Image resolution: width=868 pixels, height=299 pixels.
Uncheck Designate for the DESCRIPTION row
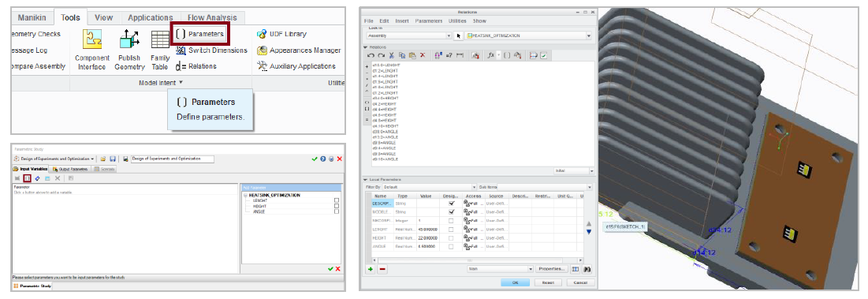click(451, 204)
